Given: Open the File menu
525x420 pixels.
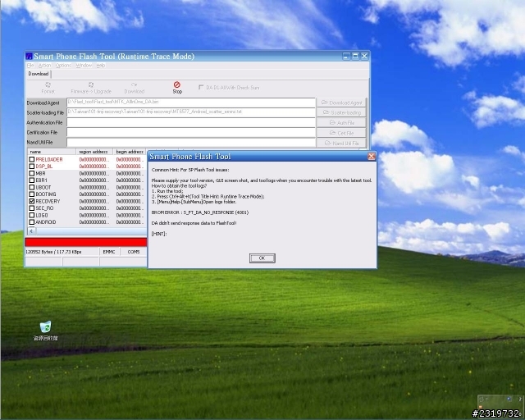Looking at the screenshot, I should (30, 66).
